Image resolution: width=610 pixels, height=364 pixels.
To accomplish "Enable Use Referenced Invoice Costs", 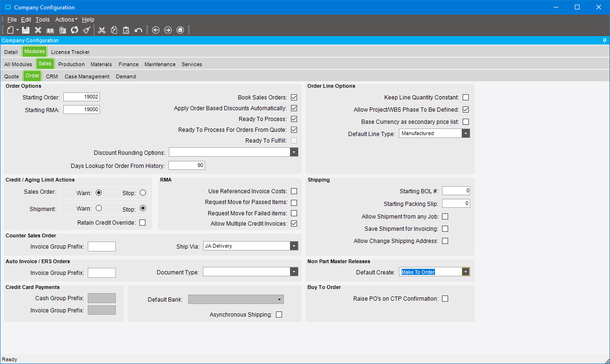I will click(294, 191).
